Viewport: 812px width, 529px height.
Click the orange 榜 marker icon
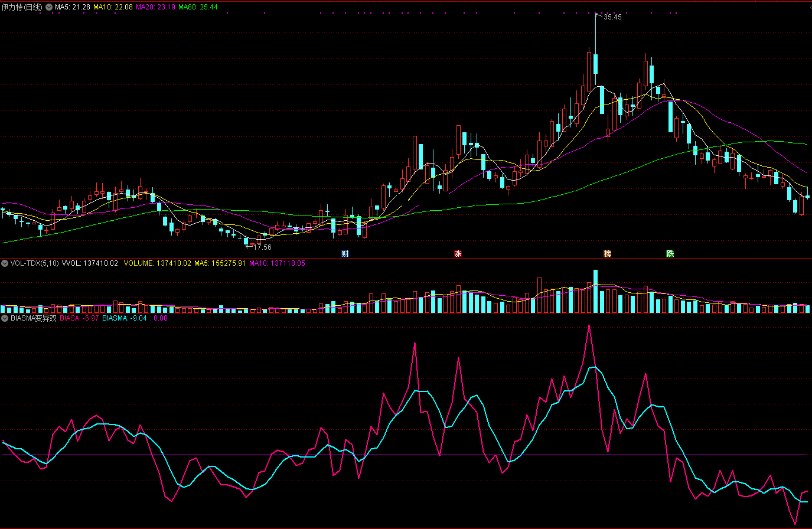(606, 254)
